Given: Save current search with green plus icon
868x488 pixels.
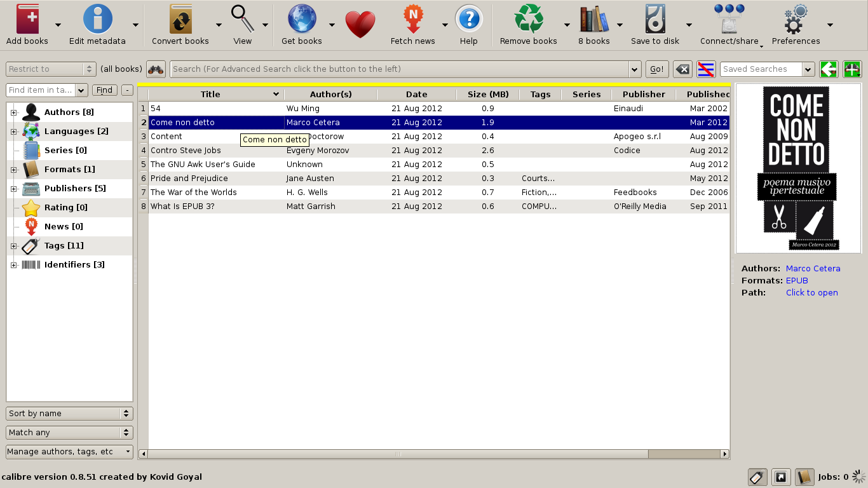Looking at the screenshot, I should point(852,69).
